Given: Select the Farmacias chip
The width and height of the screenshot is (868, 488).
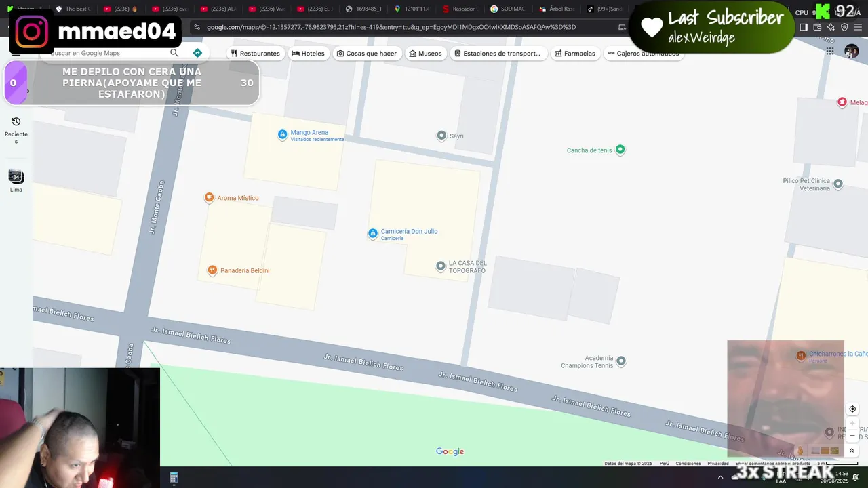Looking at the screenshot, I should (x=575, y=54).
